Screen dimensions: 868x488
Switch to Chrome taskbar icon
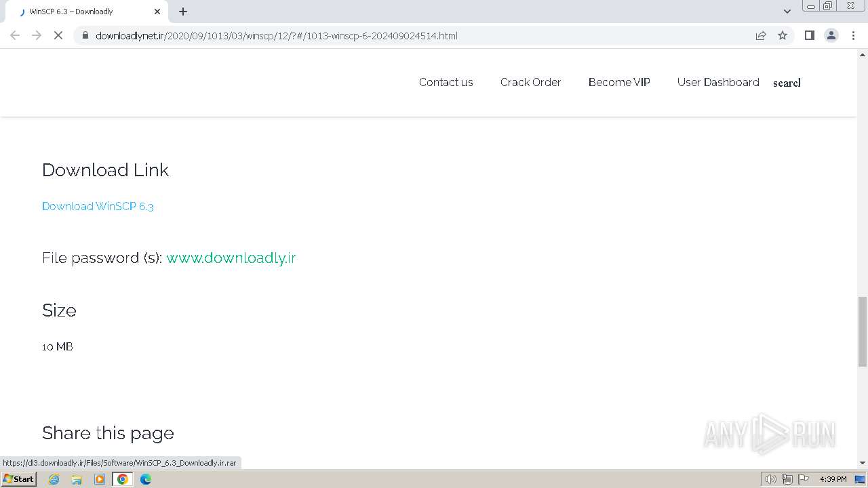123,479
